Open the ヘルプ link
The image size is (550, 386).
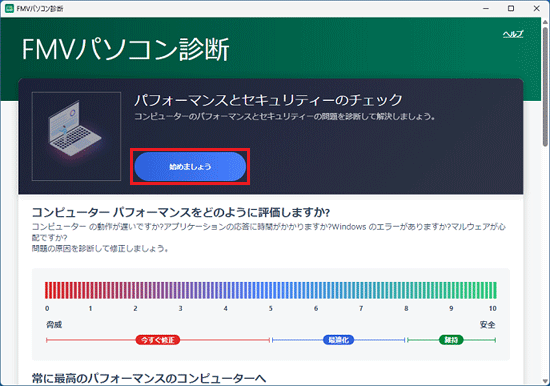click(x=513, y=34)
